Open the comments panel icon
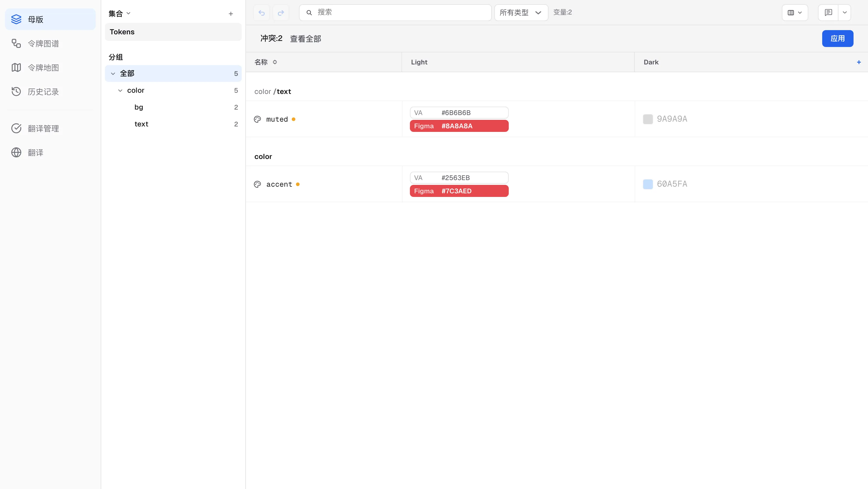The height and width of the screenshot is (489, 868). point(829,12)
